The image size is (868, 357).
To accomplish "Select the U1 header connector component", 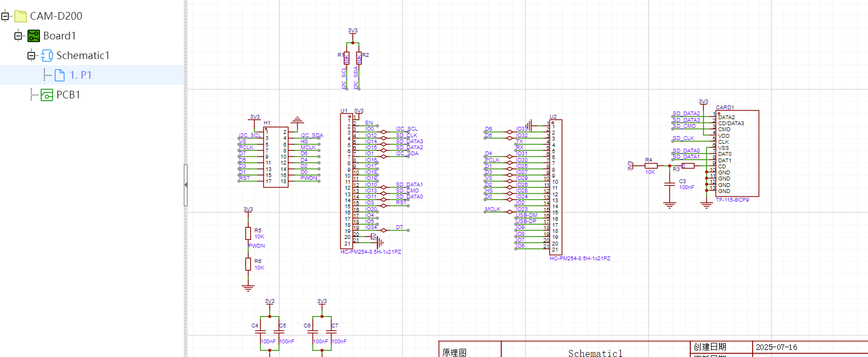I will (x=346, y=182).
